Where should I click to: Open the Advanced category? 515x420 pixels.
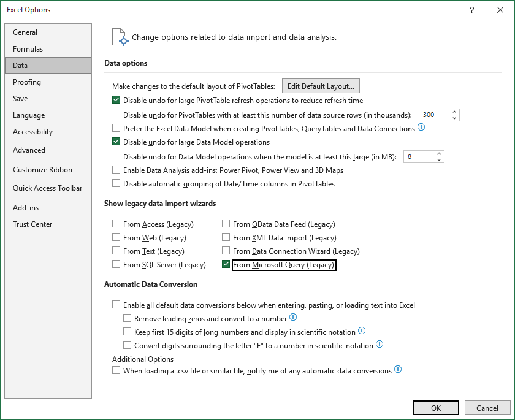(29, 150)
